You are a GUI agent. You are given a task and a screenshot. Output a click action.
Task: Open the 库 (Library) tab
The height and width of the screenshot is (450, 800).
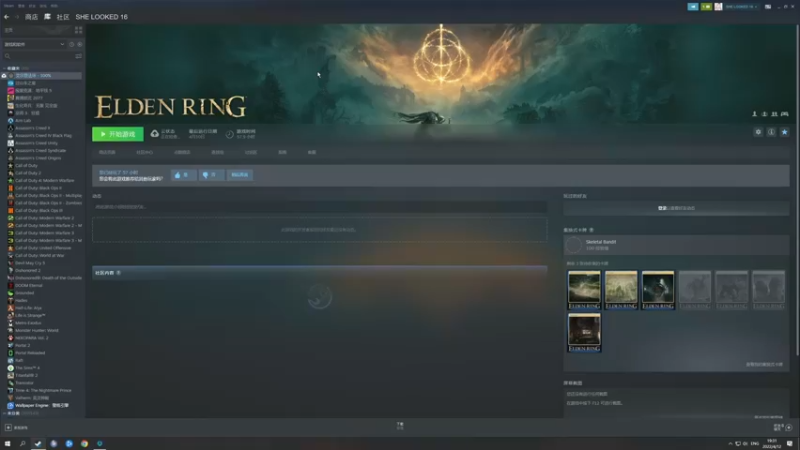(x=47, y=17)
